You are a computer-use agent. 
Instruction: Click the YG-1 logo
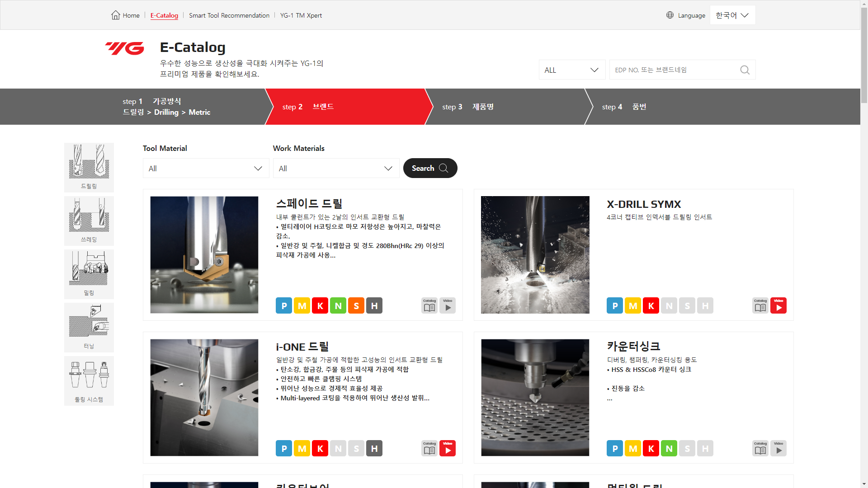[125, 48]
